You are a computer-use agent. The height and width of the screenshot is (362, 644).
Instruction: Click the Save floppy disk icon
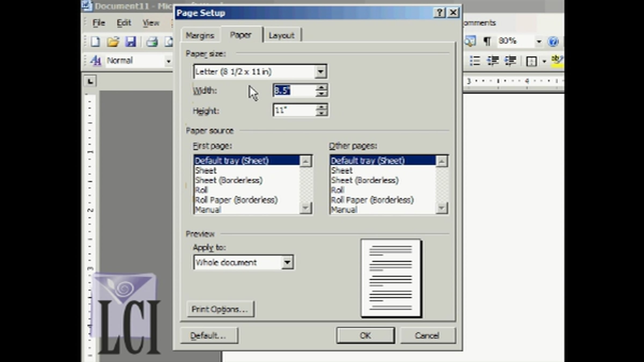131,42
